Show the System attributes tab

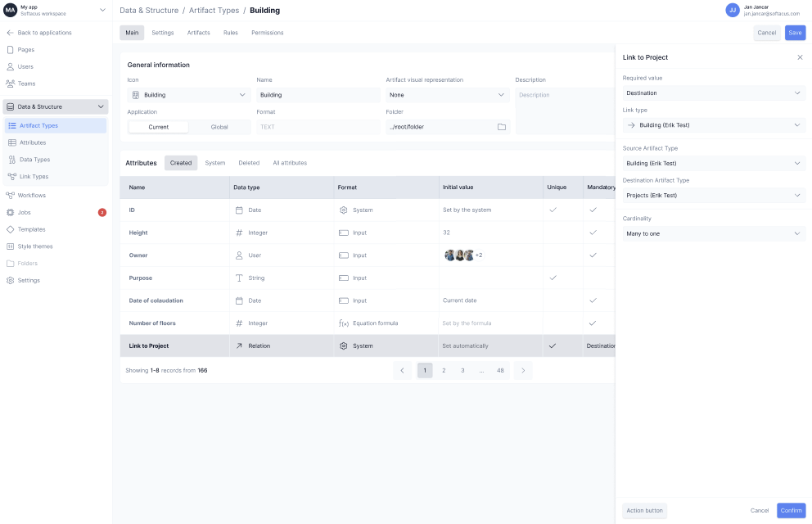(215, 163)
